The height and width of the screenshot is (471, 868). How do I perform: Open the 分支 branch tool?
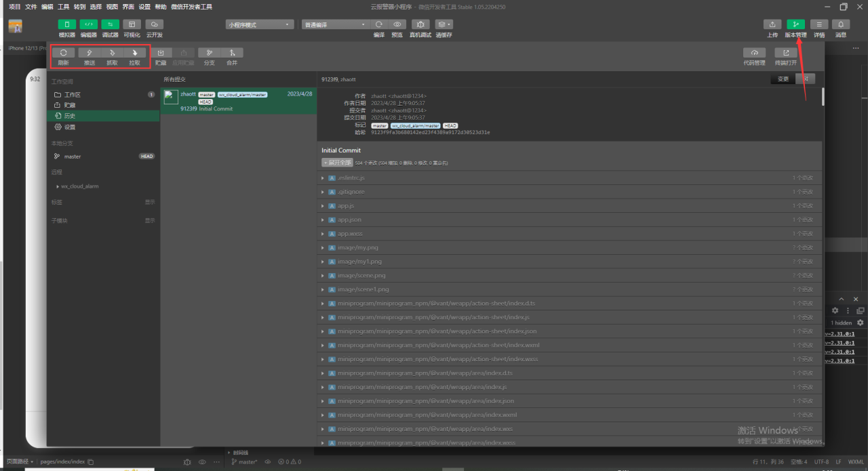209,53
